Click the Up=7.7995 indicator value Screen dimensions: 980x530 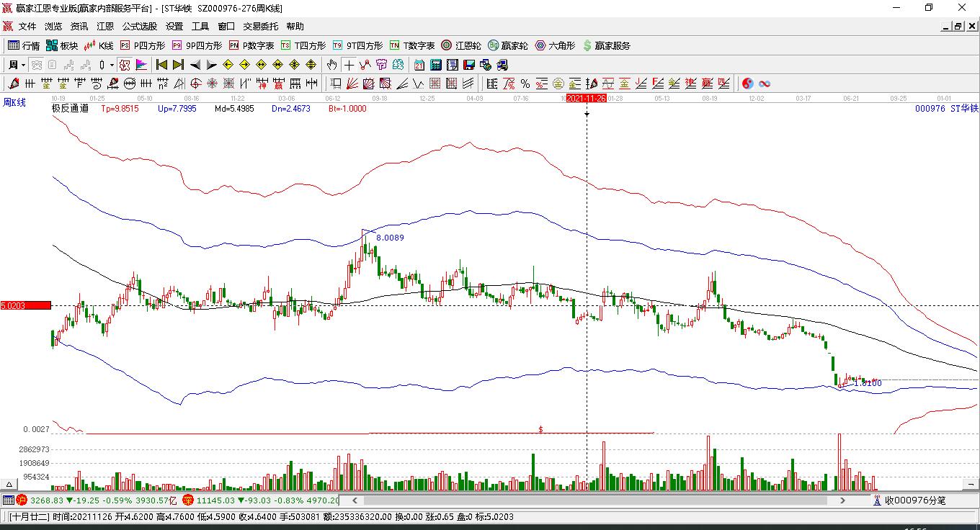pos(177,109)
